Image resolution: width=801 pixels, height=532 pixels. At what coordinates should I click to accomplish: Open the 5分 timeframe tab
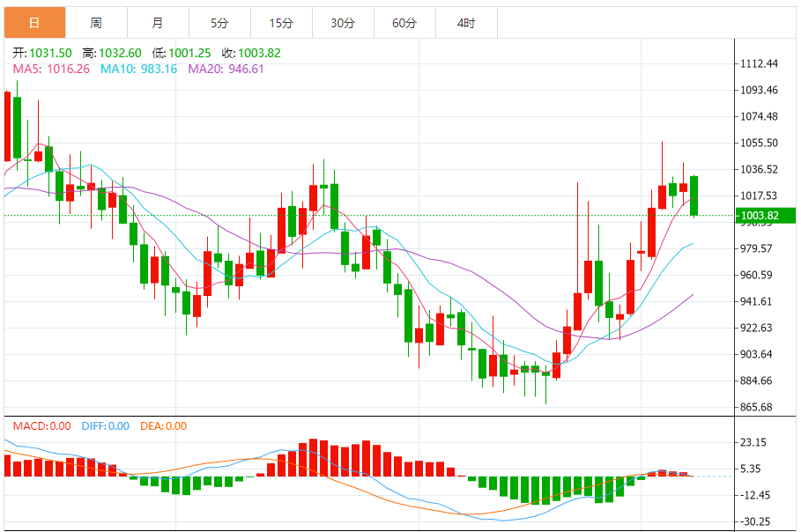coord(220,23)
